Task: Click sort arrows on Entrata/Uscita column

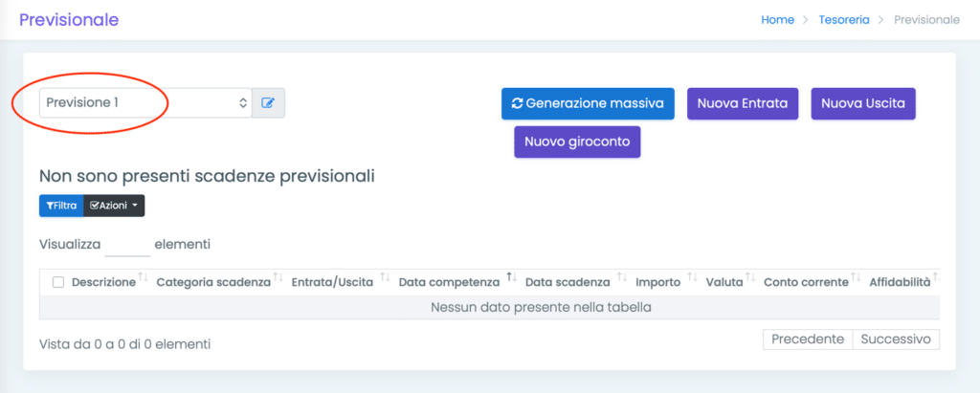Action: click(x=385, y=278)
